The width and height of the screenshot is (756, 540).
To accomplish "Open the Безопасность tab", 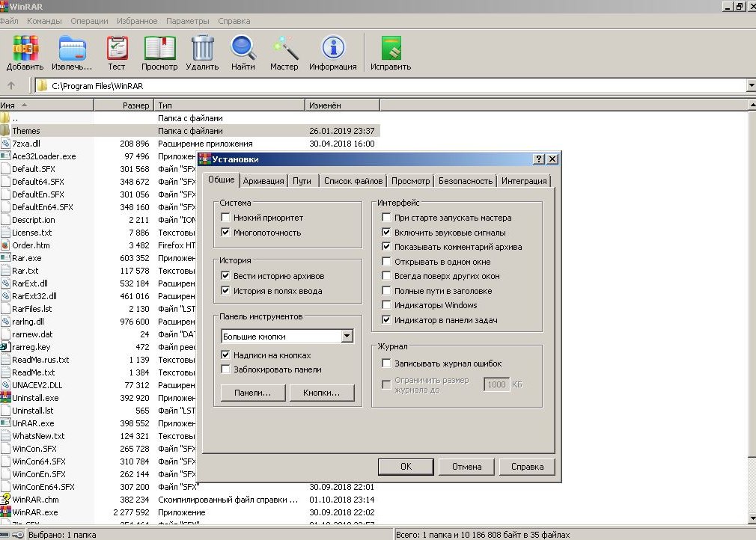I will (466, 181).
